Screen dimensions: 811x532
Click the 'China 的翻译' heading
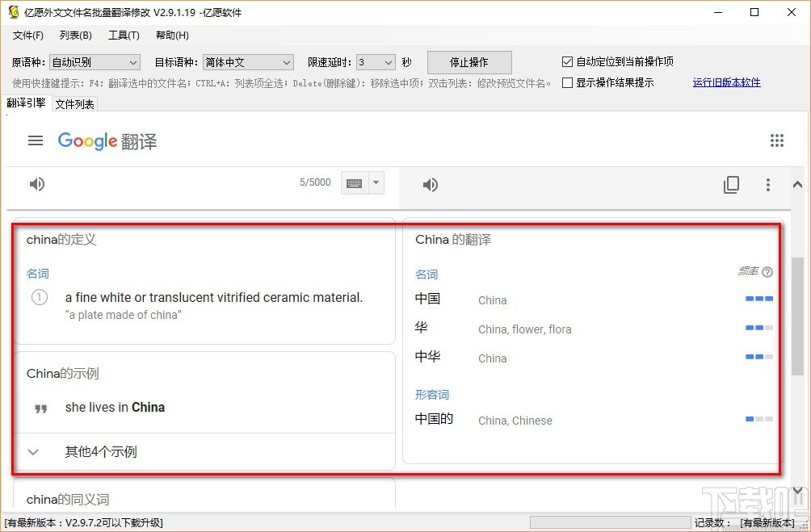click(x=453, y=240)
